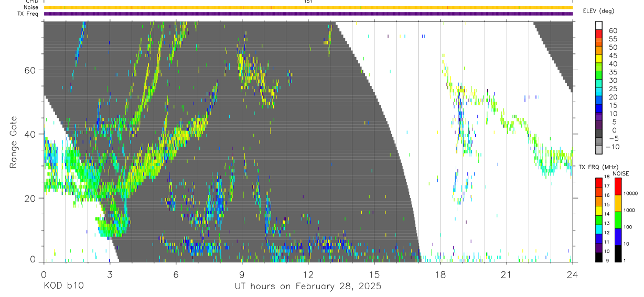This screenshot has width=644, height=297.
Task: Pick the blue segment of the NOISE colorbar
Action: (618, 236)
